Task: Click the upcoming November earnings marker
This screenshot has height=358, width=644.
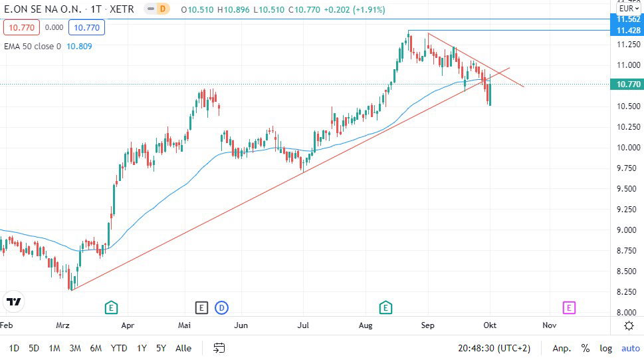Action: [x=569, y=307]
